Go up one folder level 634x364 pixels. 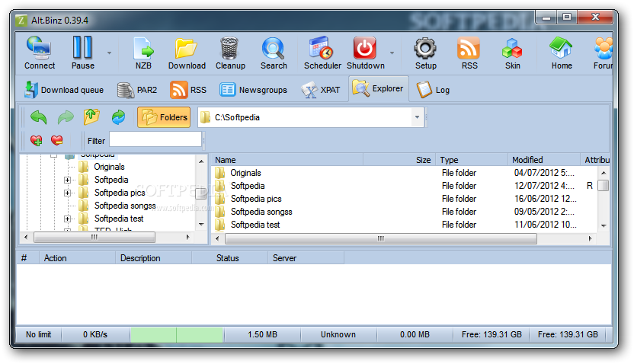(91, 117)
